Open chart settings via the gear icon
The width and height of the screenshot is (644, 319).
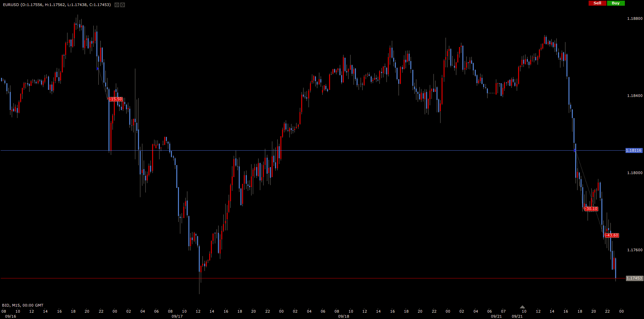(123, 5)
